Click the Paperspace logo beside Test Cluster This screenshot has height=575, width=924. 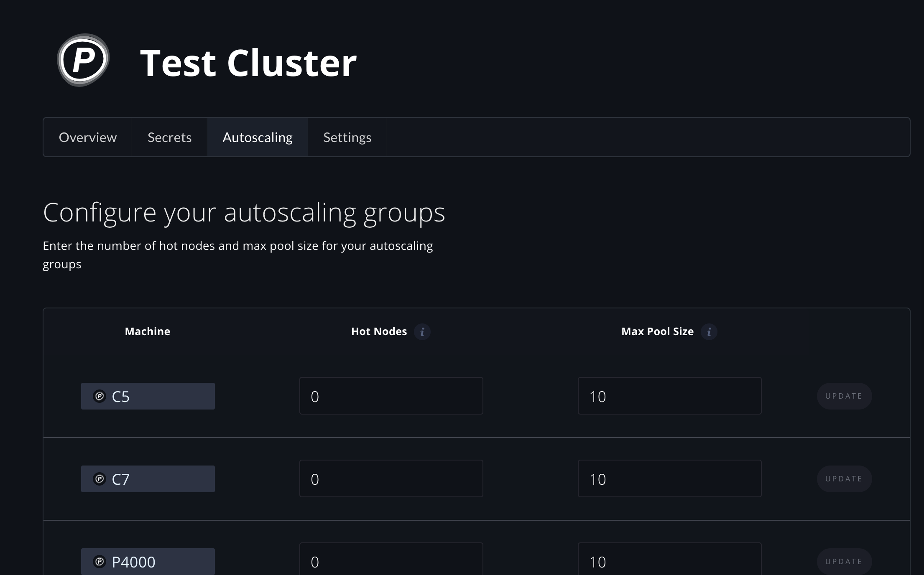click(x=83, y=60)
